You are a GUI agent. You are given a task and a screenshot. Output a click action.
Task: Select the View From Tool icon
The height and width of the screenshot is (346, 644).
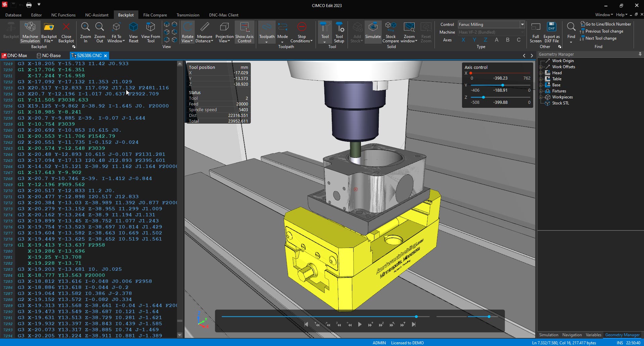[150, 31]
